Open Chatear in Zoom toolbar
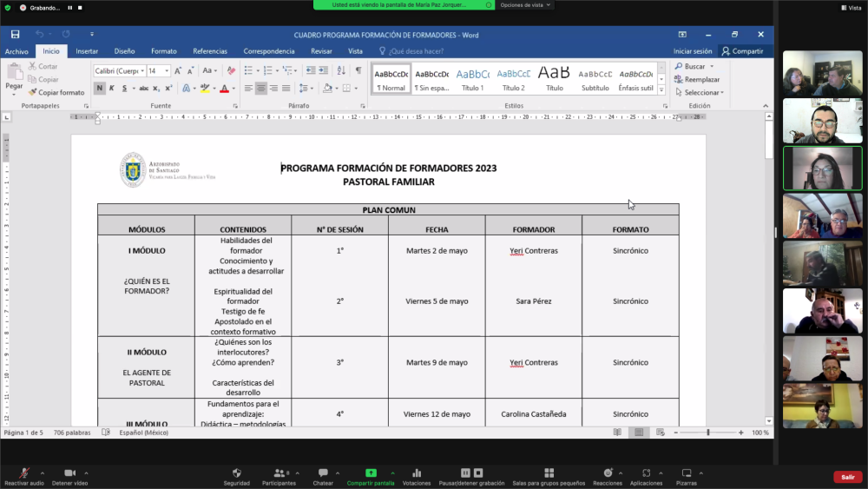The height and width of the screenshot is (489, 868). click(x=323, y=477)
